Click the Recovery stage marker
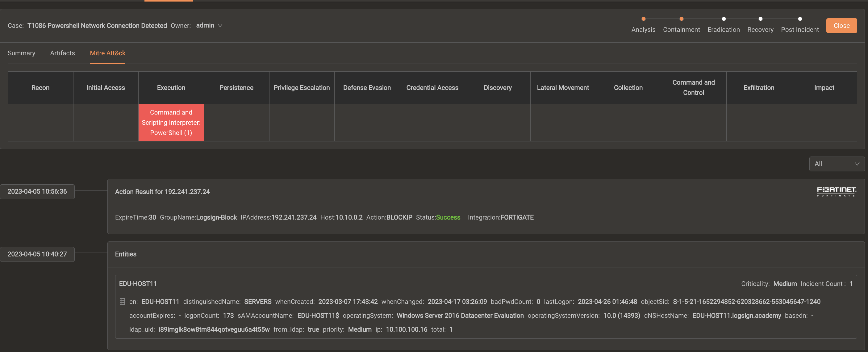 [x=760, y=19]
